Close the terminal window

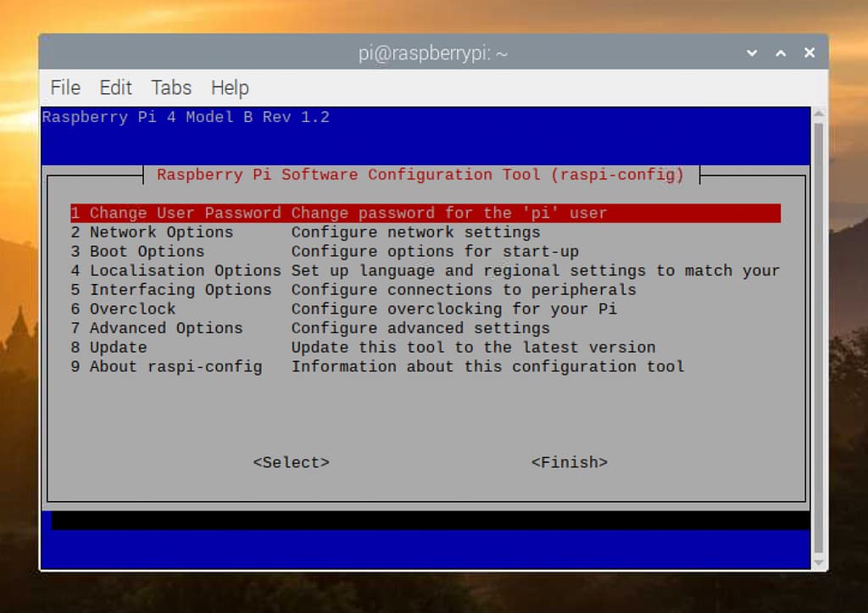click(809, 53)
